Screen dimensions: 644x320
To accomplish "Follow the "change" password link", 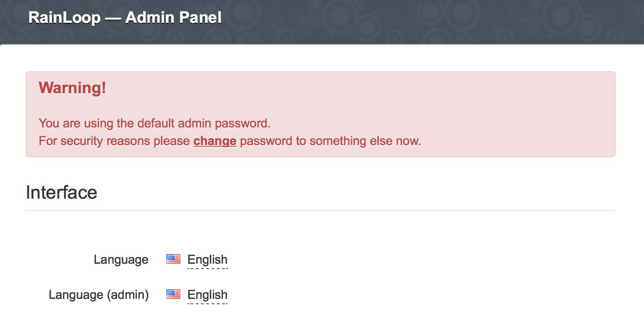I will [x=215, y=141].
